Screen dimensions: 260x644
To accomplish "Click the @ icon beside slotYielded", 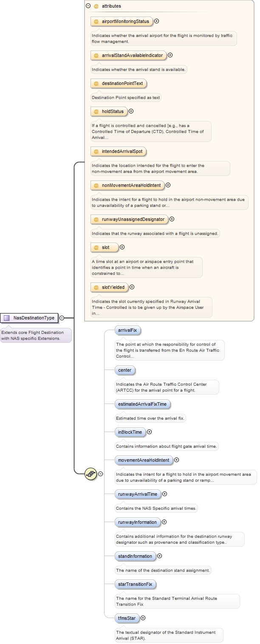I will pyautogui.click(x=96, y=288).
